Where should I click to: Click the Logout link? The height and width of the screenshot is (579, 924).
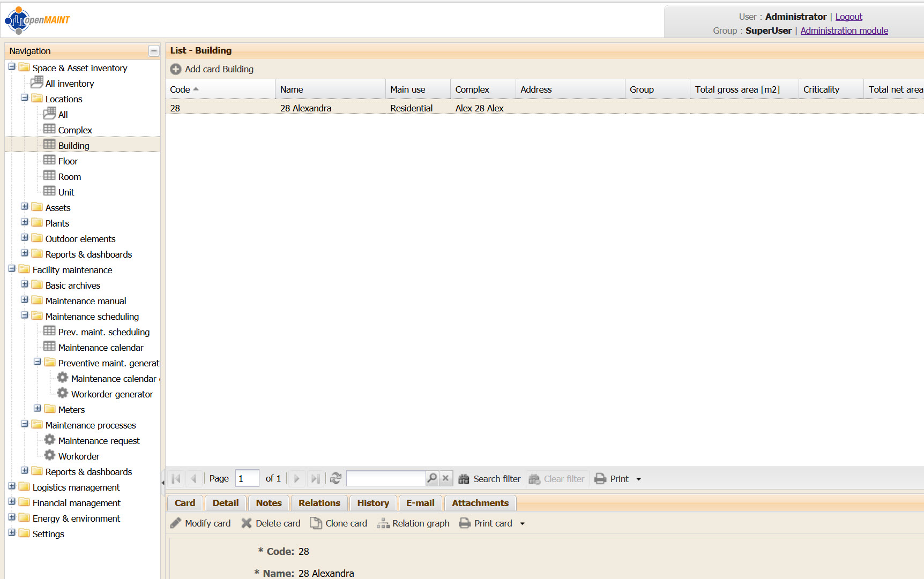[x=848, y=17]
